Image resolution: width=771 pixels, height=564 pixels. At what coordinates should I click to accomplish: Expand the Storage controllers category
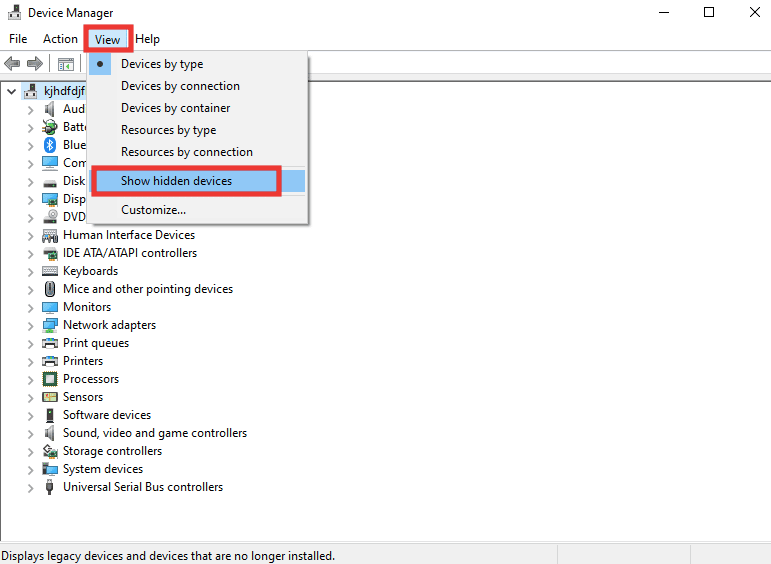pos(30,452)
